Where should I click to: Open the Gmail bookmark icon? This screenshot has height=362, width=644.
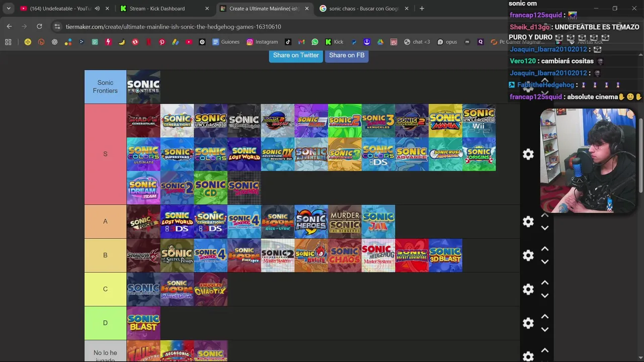(x=301, y=42)
